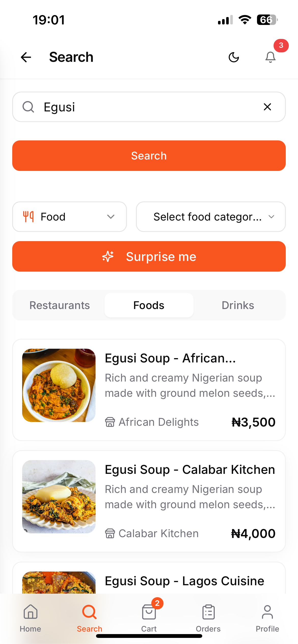Toggle dark mode with the moon icon
This screenshot has height=644, width=298.
coord(234,57)
